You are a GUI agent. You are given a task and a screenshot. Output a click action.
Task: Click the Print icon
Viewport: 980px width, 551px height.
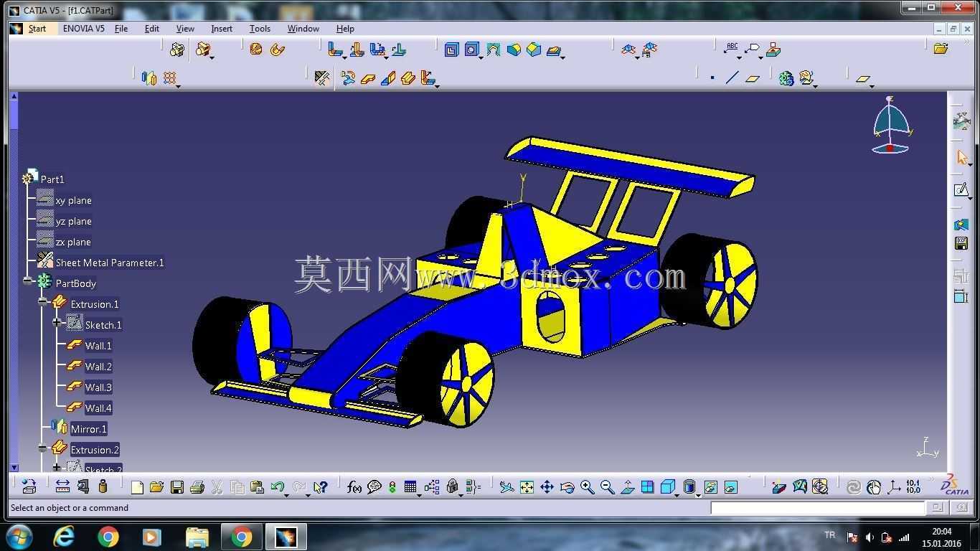pyautogui.click(x=197, y=487)
